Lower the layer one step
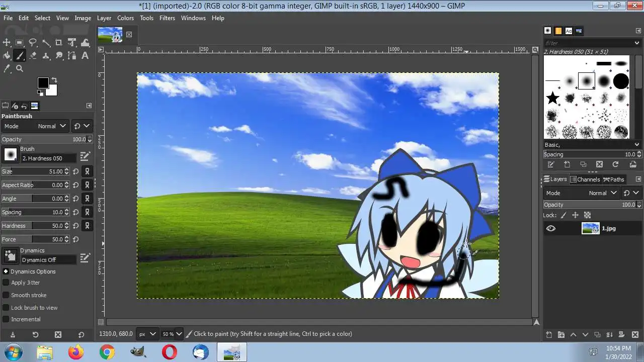The height and width of the screenshot is (362, 644). 585,335
